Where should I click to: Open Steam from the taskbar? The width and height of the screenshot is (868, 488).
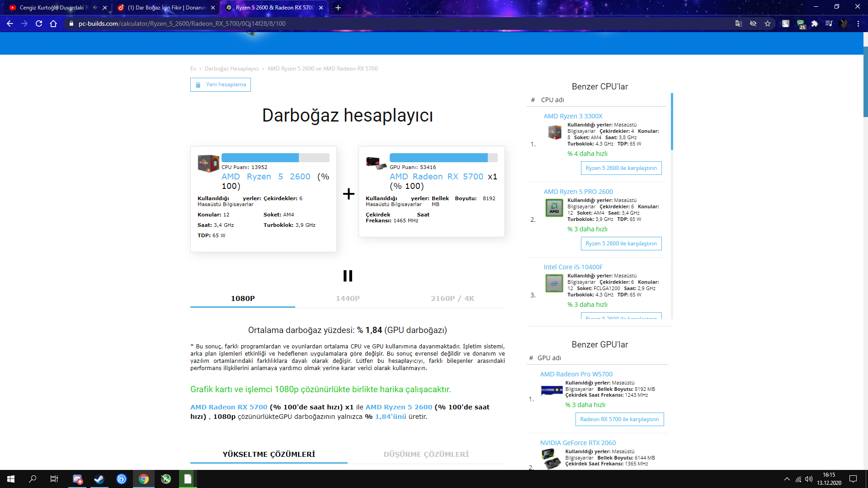coord(99,479)
